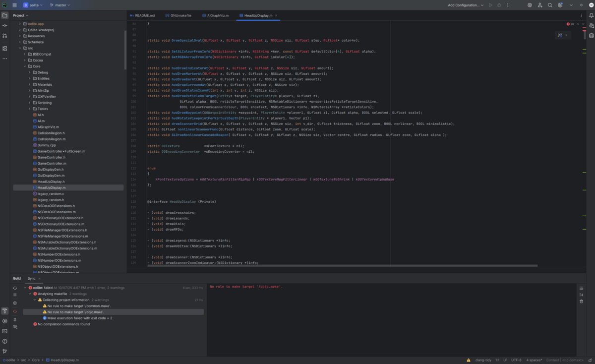
Task: Open the Problems tool window
Action: click(x=5, y=341)
